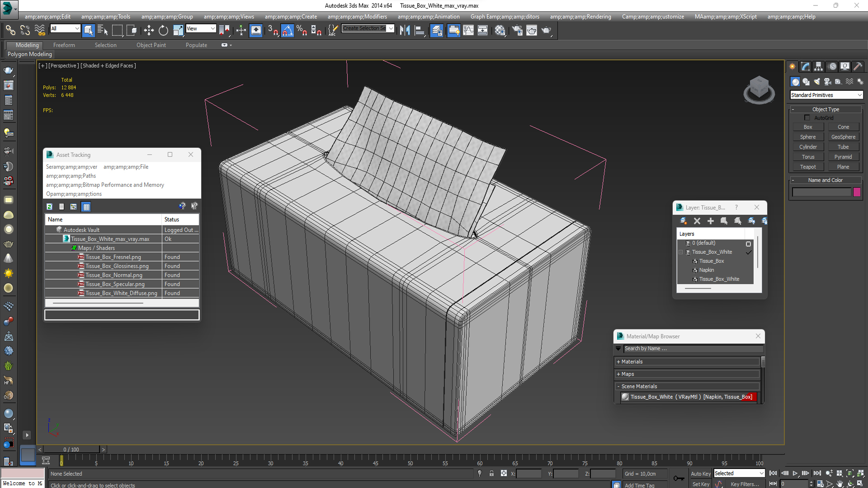This screenshot has width=868, height=488.
Task: Open the Animation menu
Action: (429, 17)
